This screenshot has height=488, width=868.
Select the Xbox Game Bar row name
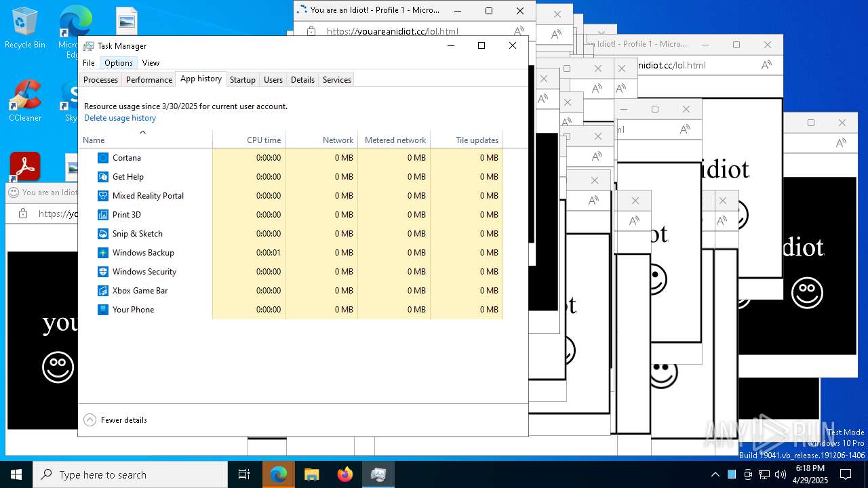(x=140, y=291)
